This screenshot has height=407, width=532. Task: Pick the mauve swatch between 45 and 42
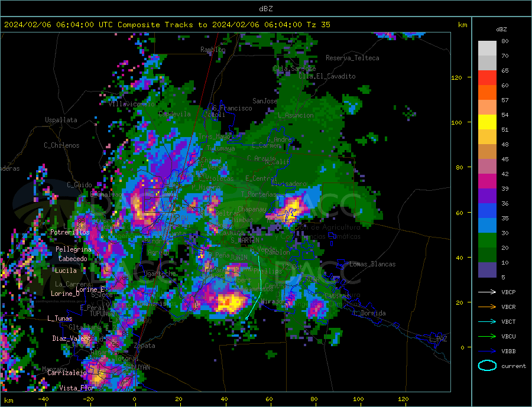tap(487, 167)
